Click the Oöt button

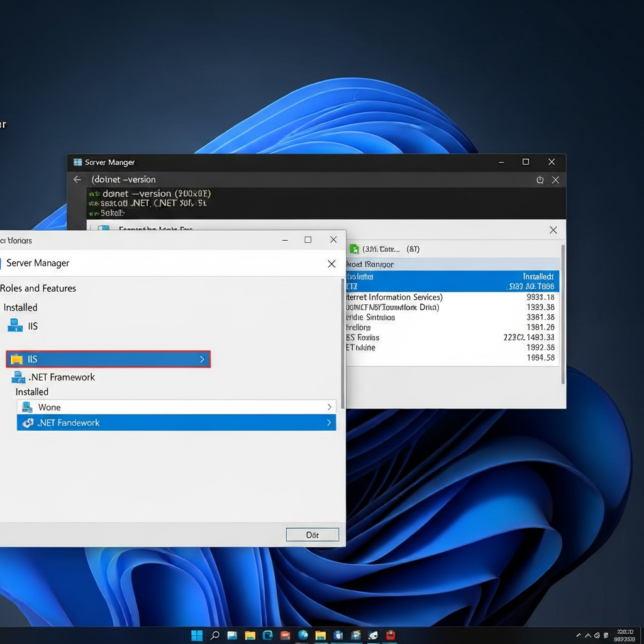click(x=312, y=535)
